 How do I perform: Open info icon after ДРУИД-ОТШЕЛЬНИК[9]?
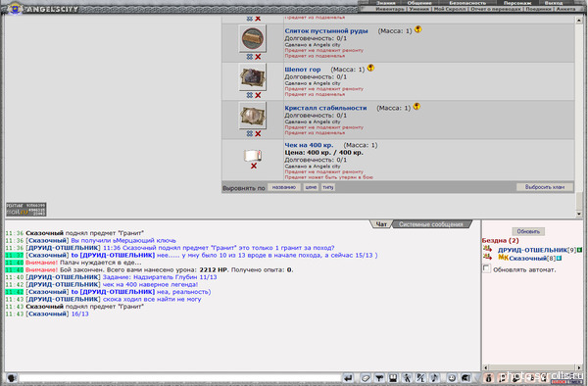(580, 250)
